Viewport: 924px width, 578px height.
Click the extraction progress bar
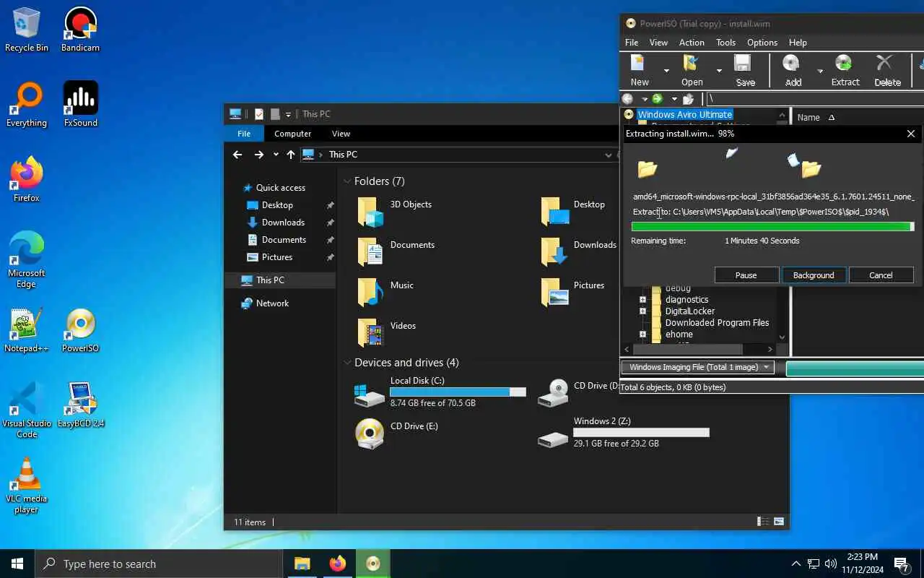(773, 227)
